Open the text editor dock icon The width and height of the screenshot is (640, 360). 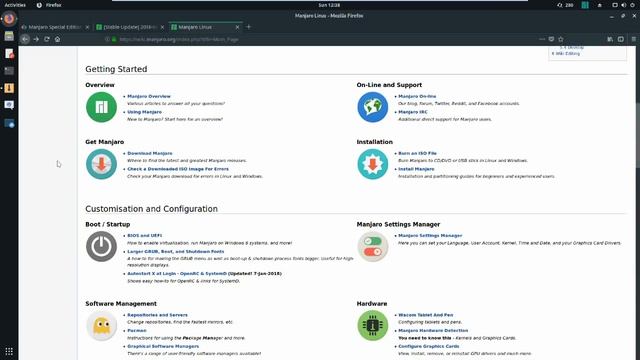[9, 53]
